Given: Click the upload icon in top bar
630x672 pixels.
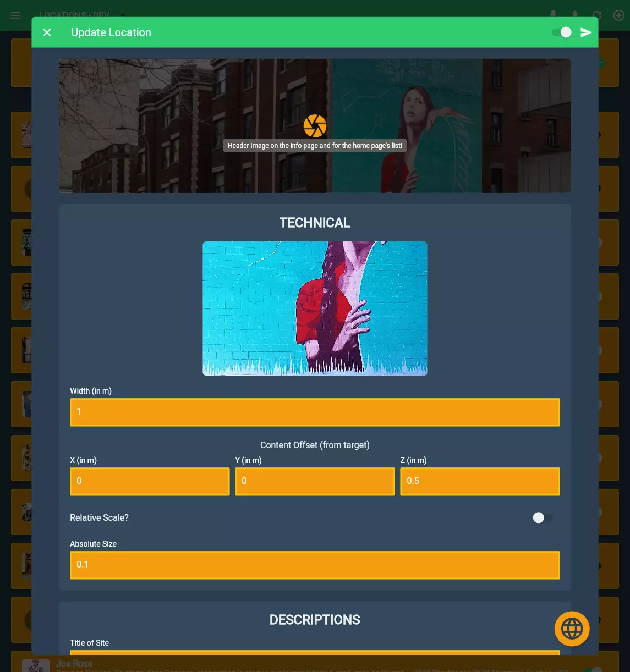Looking at the screenshot, I should click(575, 14).
